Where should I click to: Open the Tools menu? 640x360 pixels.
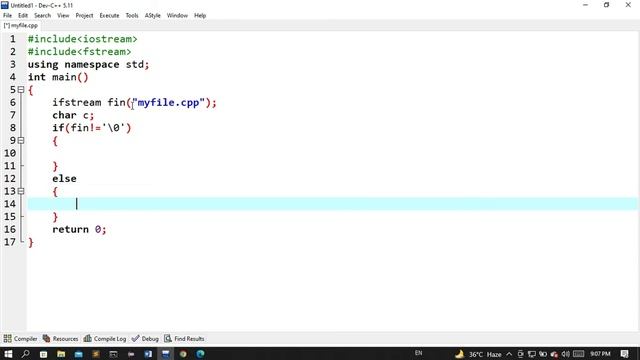(132, 16)
